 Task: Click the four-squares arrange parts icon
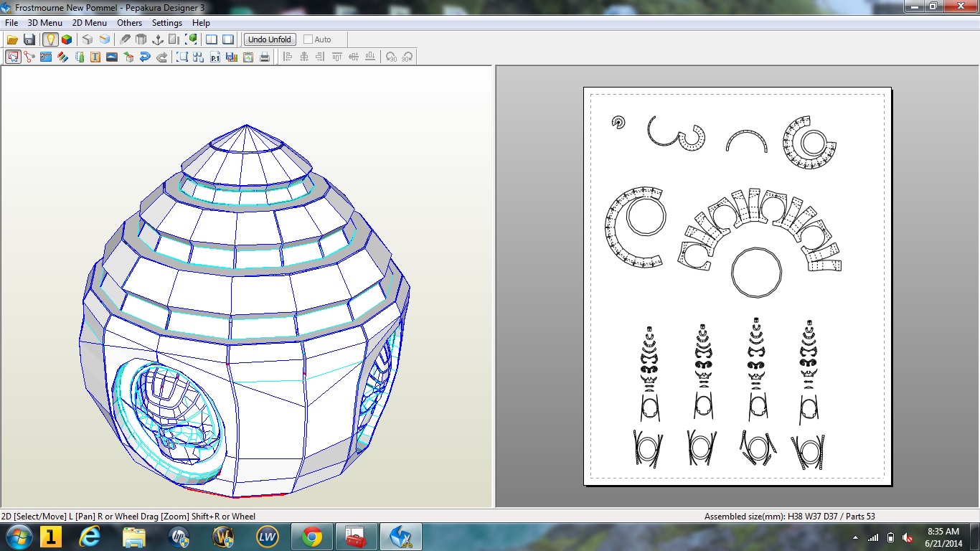[199, 57]
